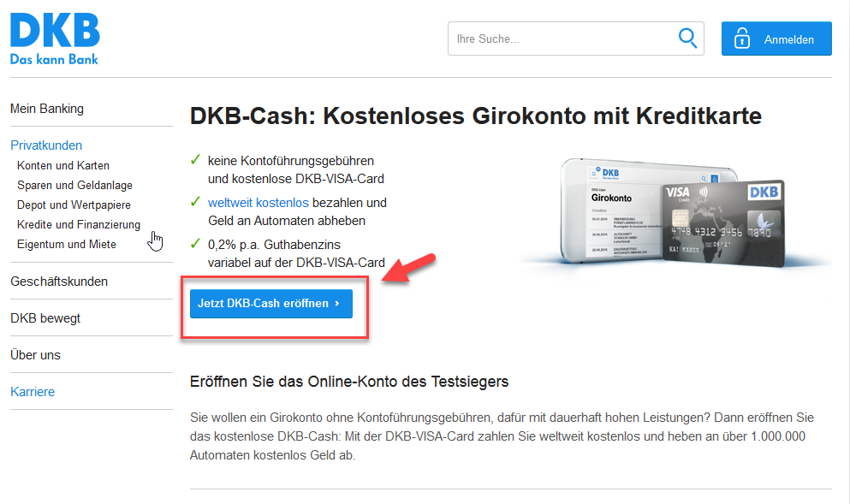Open the Anmelden login button
This screenshot has height=504, width=850.
pos(776,39)
